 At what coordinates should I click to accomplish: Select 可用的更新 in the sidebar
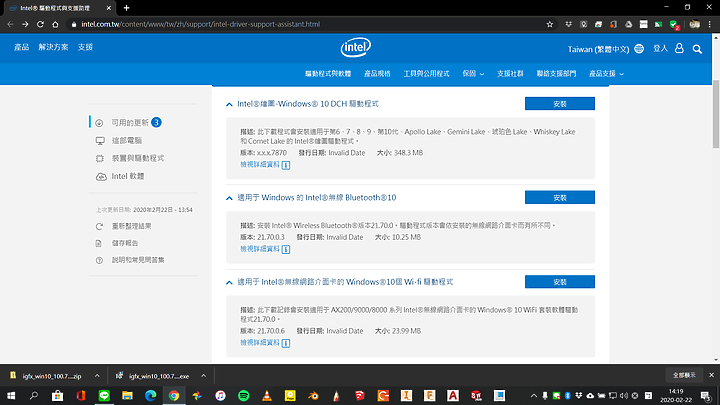pyautogui.click(x=130, y=123)
